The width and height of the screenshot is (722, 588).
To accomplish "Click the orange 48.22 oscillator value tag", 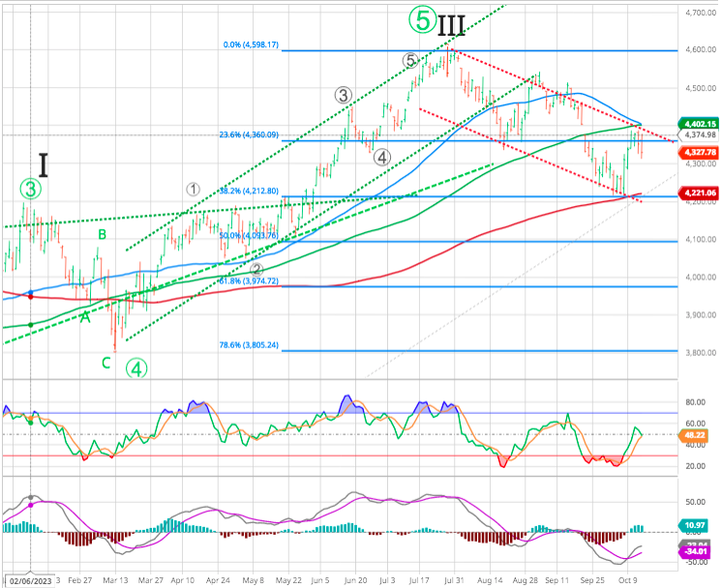I will (x=694, y=436).
